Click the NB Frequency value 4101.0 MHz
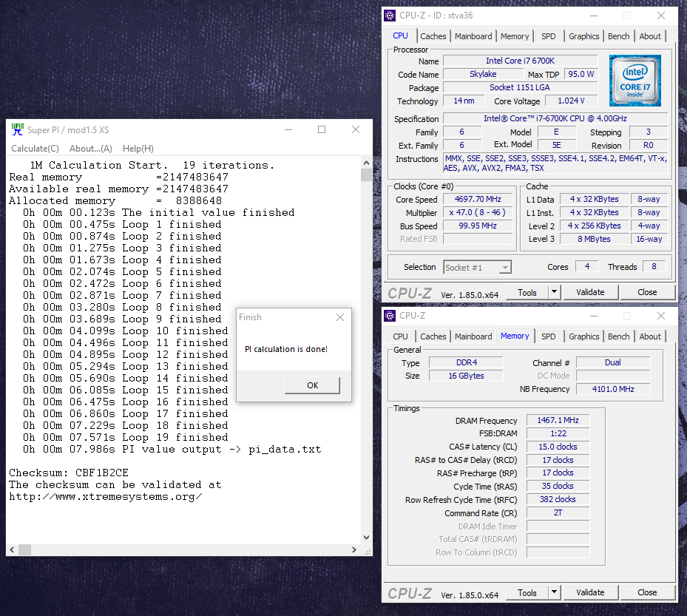Image resolution: width=687 pixels, height=616 pixels. (613, 389)
